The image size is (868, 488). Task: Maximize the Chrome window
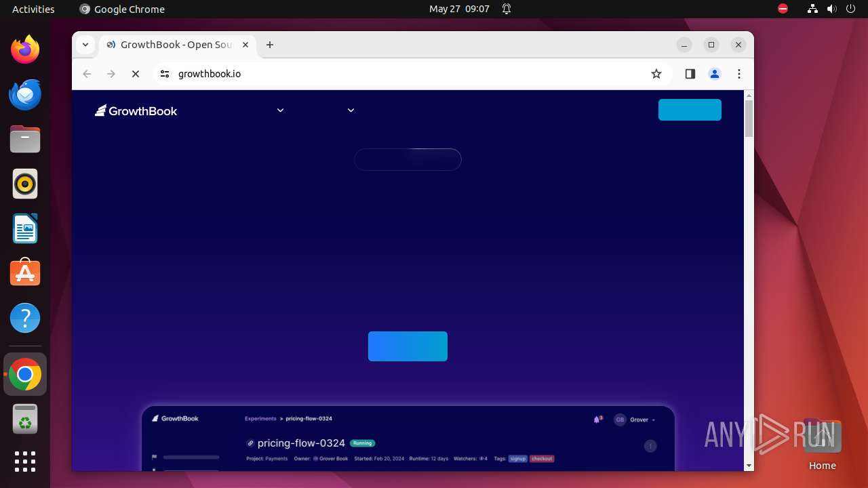coord(711,45)
